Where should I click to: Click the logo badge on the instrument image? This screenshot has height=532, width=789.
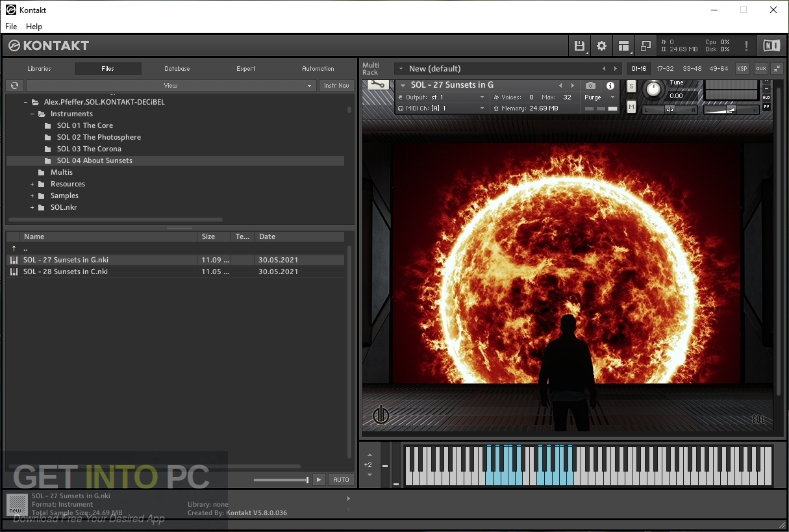pos(381,416)
